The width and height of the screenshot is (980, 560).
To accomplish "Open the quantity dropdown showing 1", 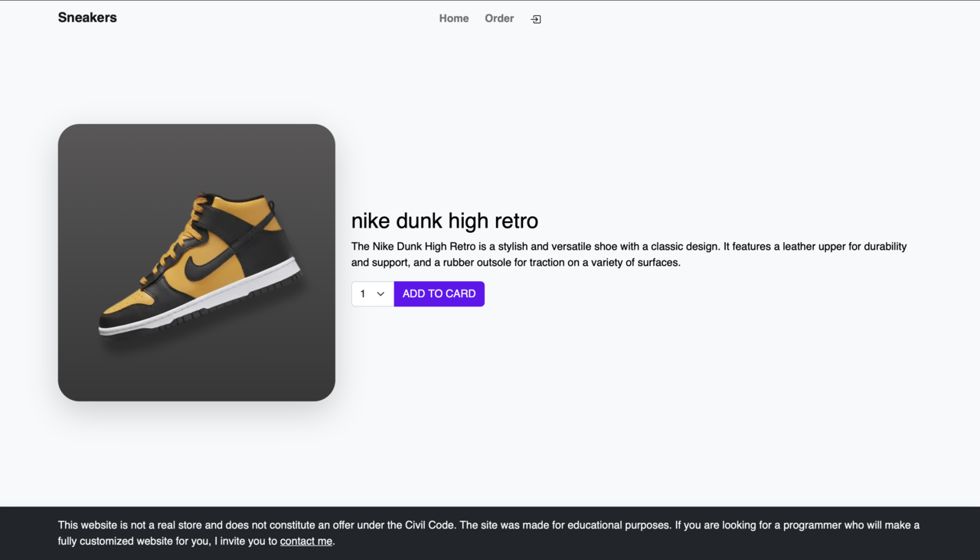I will 373,294.
